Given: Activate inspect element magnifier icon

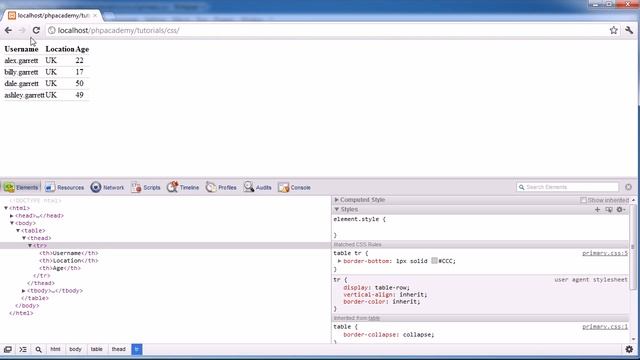Looking at the screenshot, I should (x=38, y=349).
